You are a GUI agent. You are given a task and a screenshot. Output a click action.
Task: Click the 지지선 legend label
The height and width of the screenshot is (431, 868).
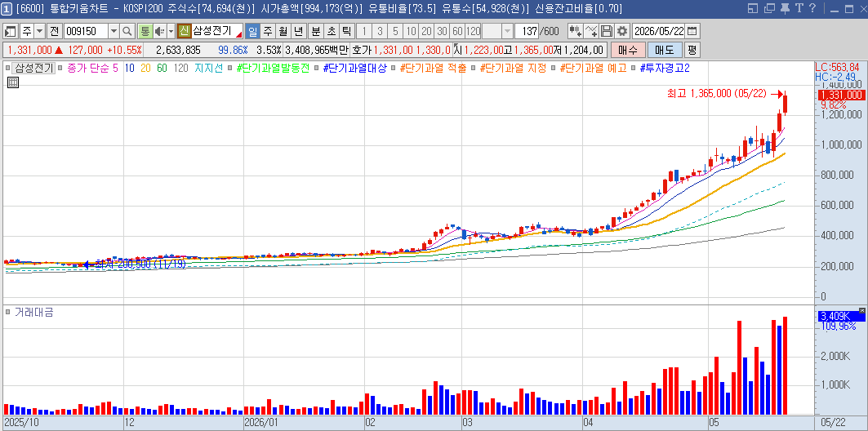(208, 69)
